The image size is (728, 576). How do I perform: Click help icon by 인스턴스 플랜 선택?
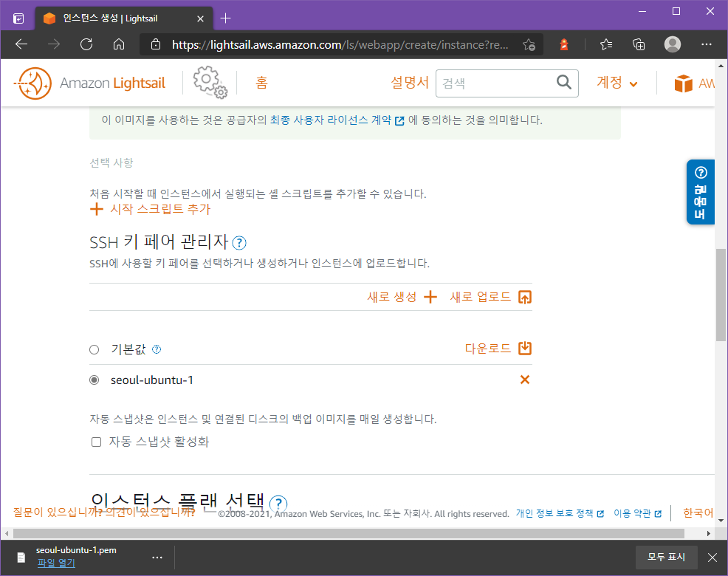click(x=278, y=503)
